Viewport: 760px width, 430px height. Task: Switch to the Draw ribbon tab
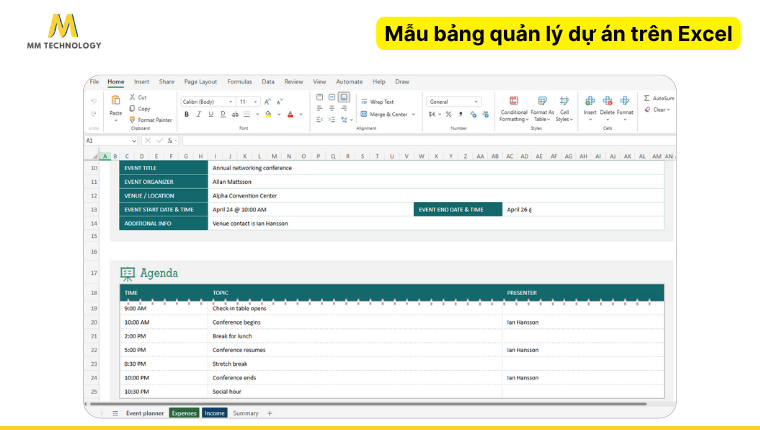point(402,81)
